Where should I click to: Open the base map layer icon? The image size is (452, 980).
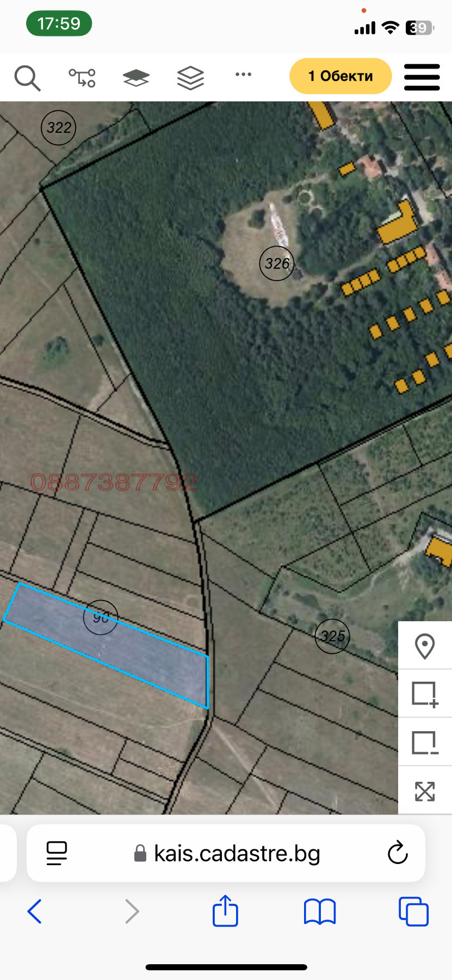tap(136, 77)
